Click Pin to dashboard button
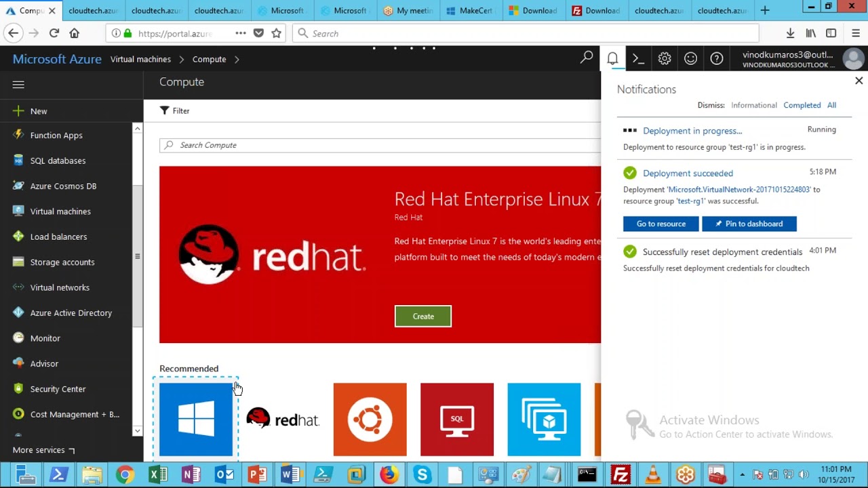The width and height of the screenshot is (868, 488). click(749, 224)
